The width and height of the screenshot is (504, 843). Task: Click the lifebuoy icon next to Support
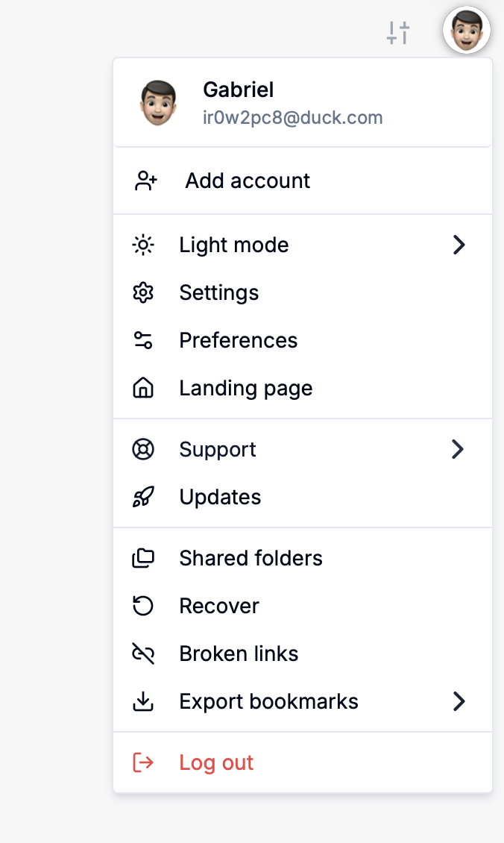pyautogui.click(x=143, y=449)
